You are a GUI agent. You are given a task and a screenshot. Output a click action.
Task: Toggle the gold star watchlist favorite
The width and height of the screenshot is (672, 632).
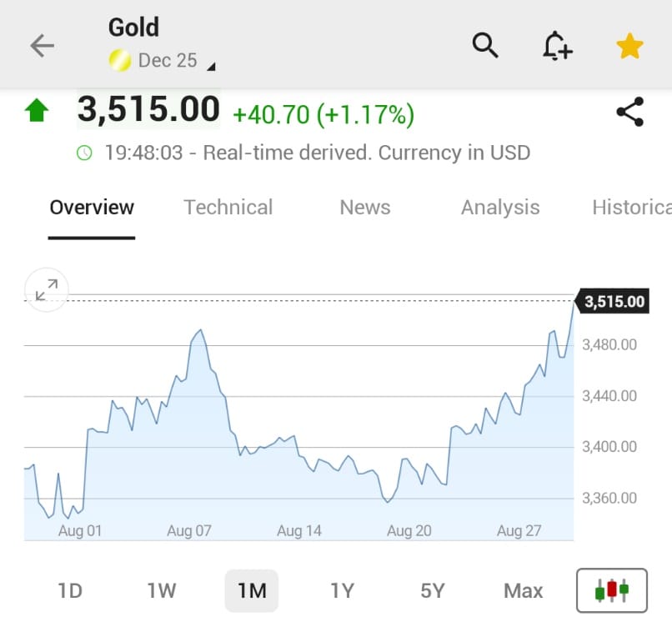click(x=629, y=46)
